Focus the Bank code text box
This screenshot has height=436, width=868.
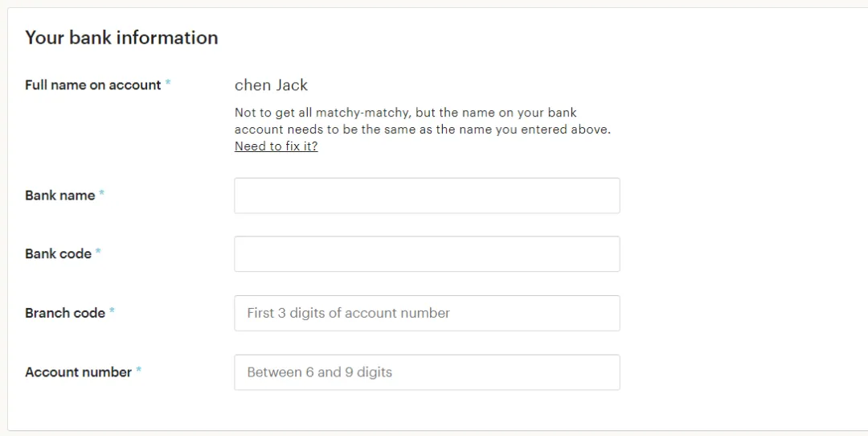tap(427, 254)
